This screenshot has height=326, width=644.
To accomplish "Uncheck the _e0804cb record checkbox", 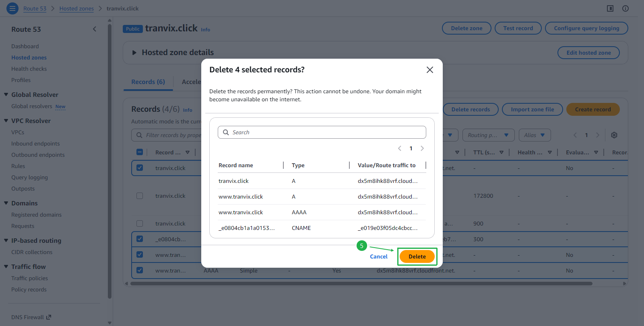I will 140,239.
